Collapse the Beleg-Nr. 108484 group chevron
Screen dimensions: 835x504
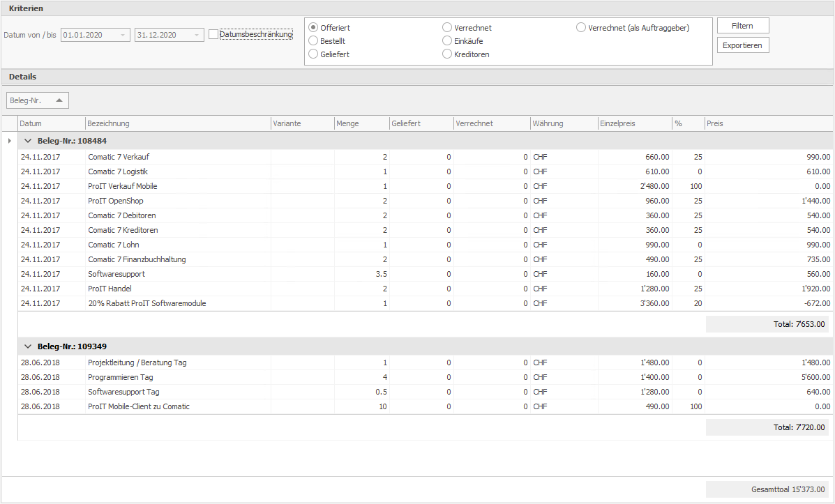(x=28, y=141)
